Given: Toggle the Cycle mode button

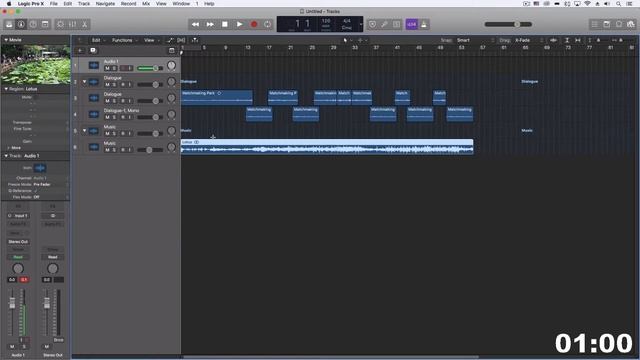Looking at the screenshot, I should pyautogui.click(x=268, y=24).
